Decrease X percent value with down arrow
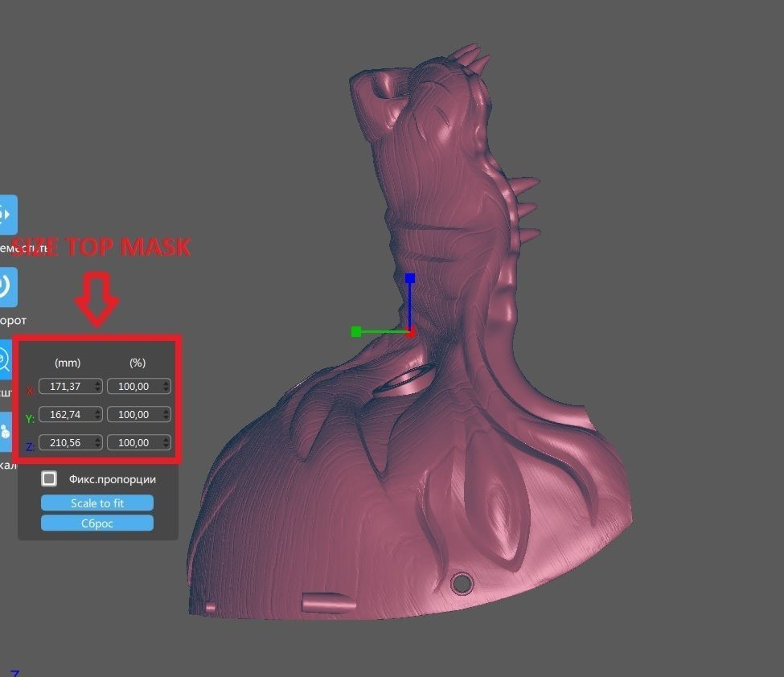Viewport: 784px width, 677px height. pos(166,389)
